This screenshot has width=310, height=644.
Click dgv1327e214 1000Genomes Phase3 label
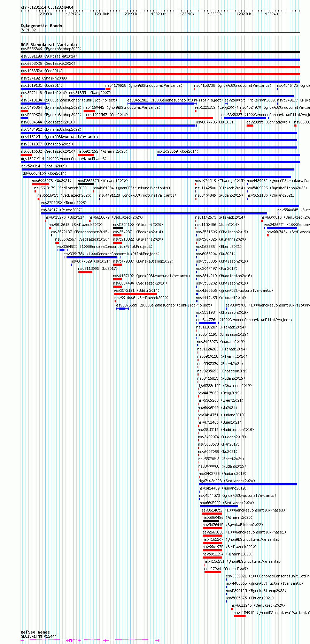coord(64,159)
